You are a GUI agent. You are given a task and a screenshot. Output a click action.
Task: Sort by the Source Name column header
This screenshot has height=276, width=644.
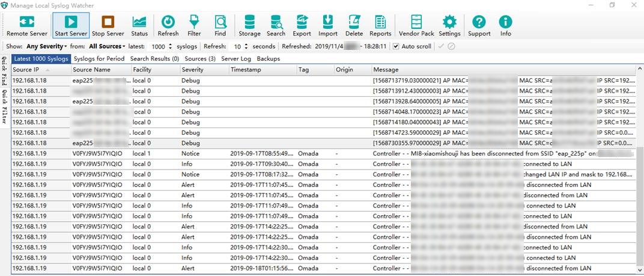pos(102,70)
